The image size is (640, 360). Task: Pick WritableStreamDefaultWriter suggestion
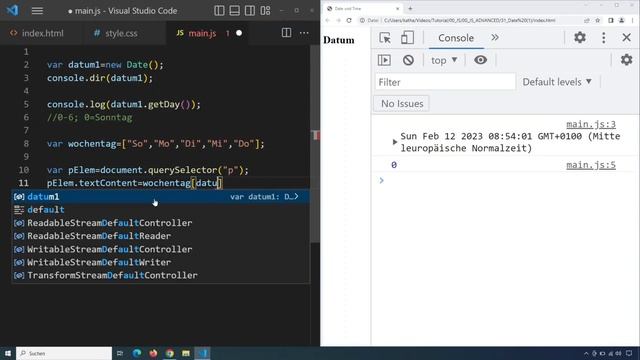click(160, 262)
